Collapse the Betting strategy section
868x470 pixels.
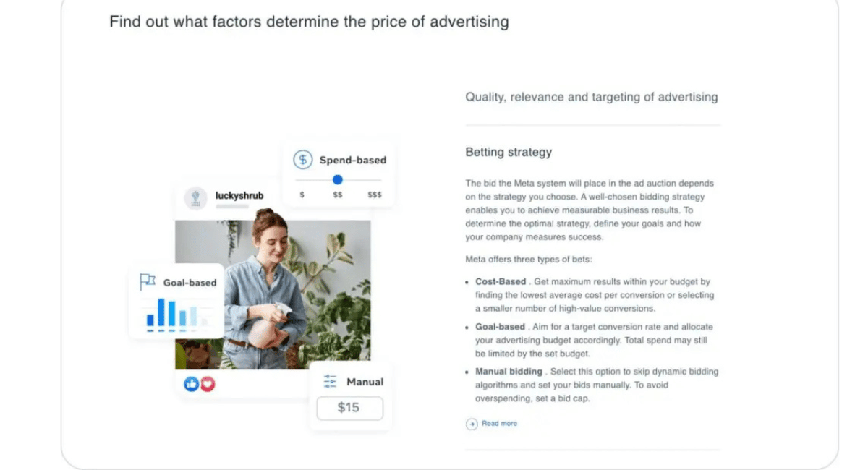coord(509,153)
